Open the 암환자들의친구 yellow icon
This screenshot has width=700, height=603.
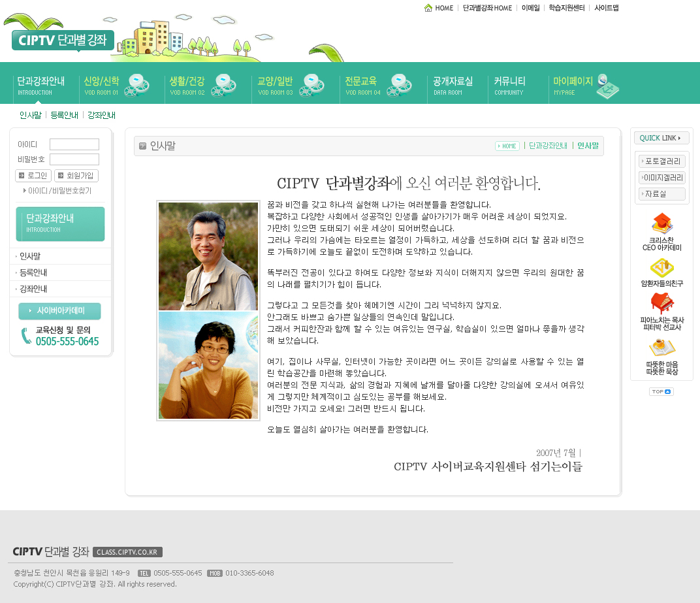pos(661,268)
